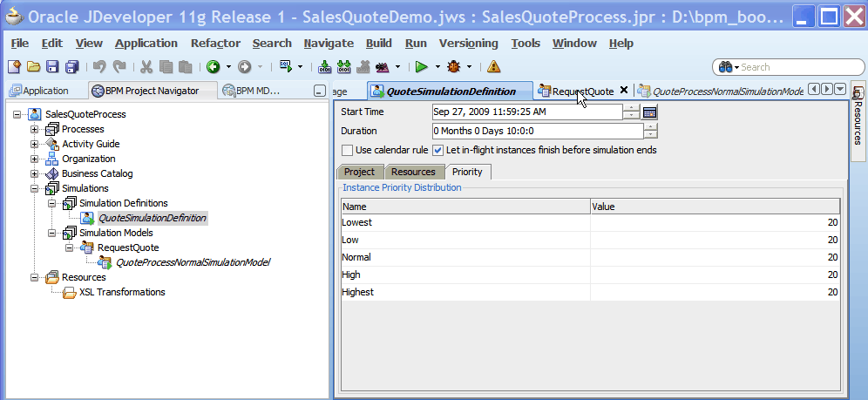This screenshot has height=400, width=868.
Task: Click the binoculars search icon
Action: pos(725,67)
